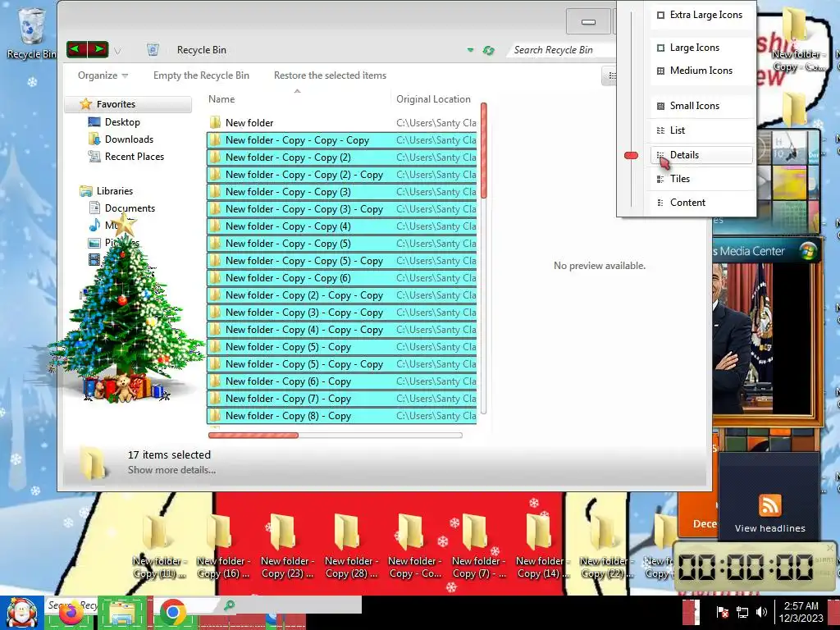Viewport: 840px width, 630px height.
Task: Choose Content view
Action: (x=701, y=203)
